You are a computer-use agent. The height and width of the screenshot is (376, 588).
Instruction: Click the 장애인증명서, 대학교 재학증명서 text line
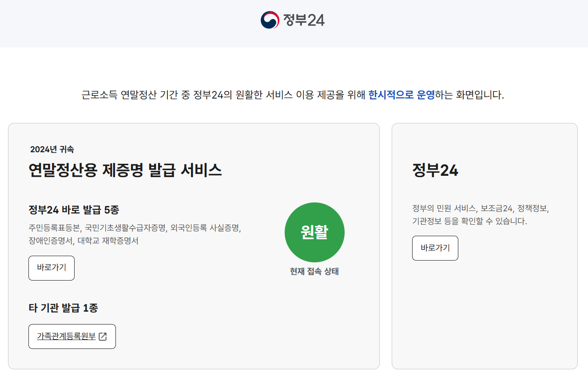(x=83, y=241)
